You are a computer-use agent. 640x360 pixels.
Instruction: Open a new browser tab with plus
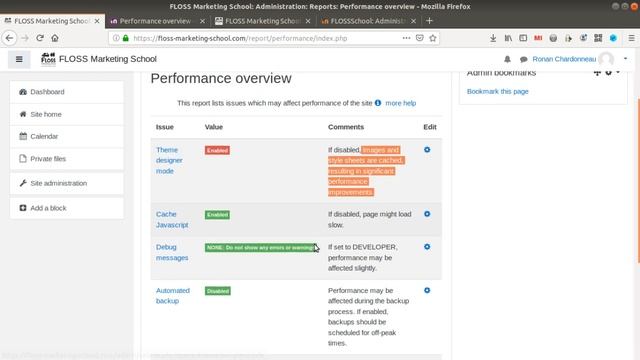click(x=429, y=21)
